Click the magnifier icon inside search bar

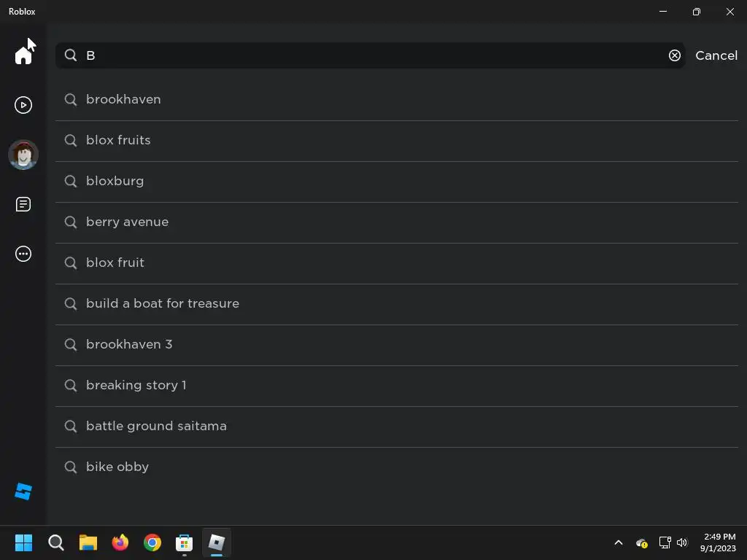point(71,55)
